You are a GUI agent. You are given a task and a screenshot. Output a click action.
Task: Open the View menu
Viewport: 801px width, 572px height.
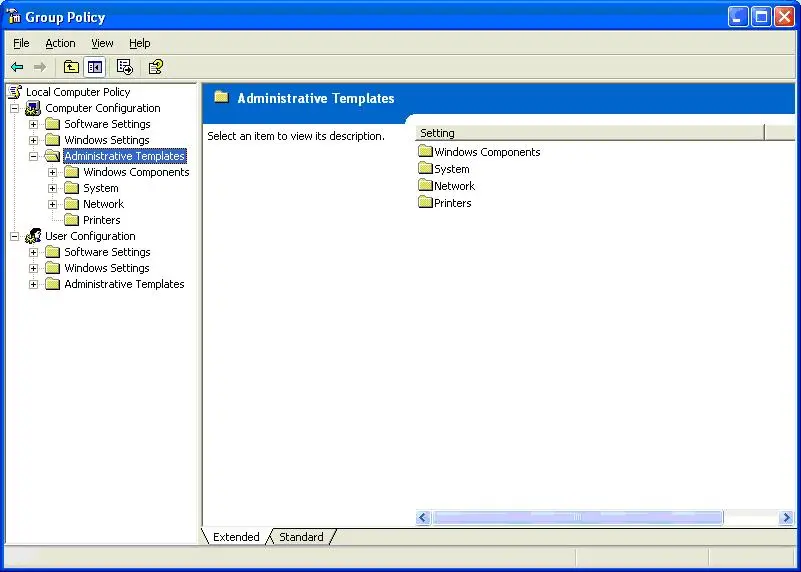point(102,43)
